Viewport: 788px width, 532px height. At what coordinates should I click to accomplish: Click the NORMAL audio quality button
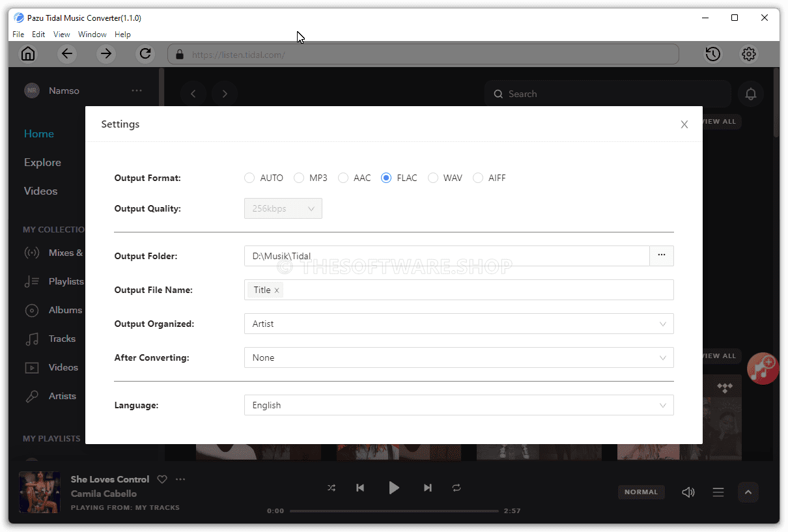click(x=641, y=492)
